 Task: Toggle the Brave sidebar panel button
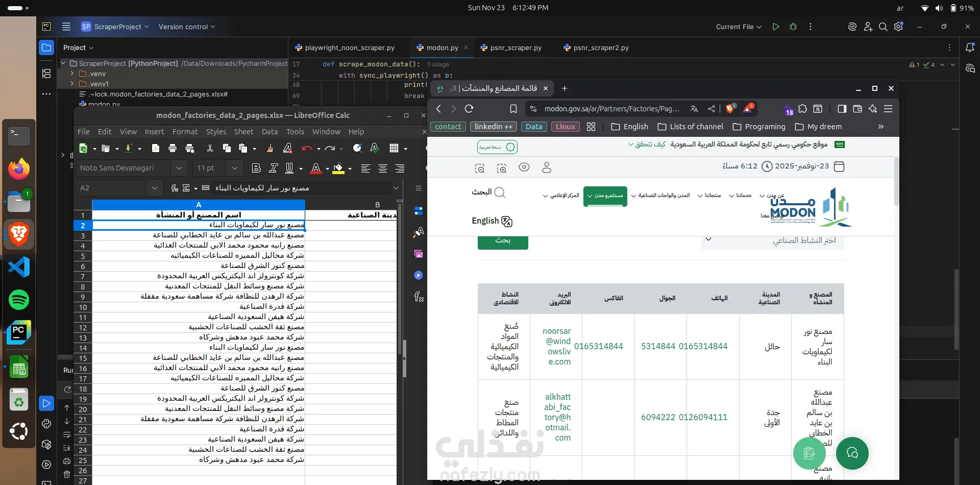click(842, 109)
